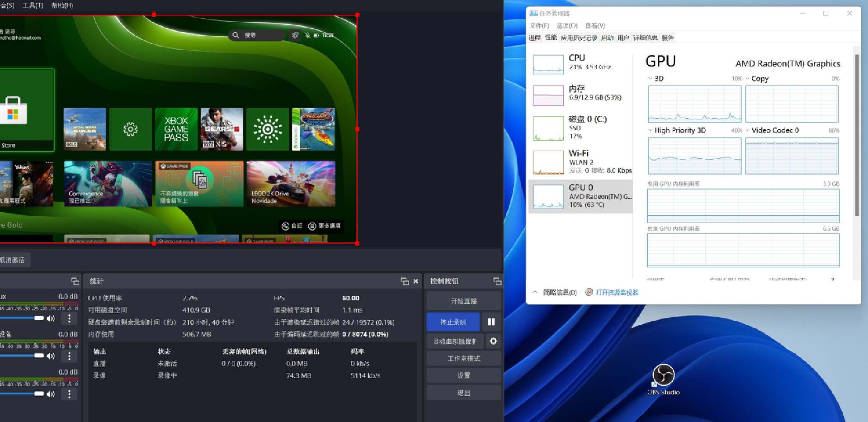
Task: Pause the recording in OBS controls
Action: tap(491, 322)
